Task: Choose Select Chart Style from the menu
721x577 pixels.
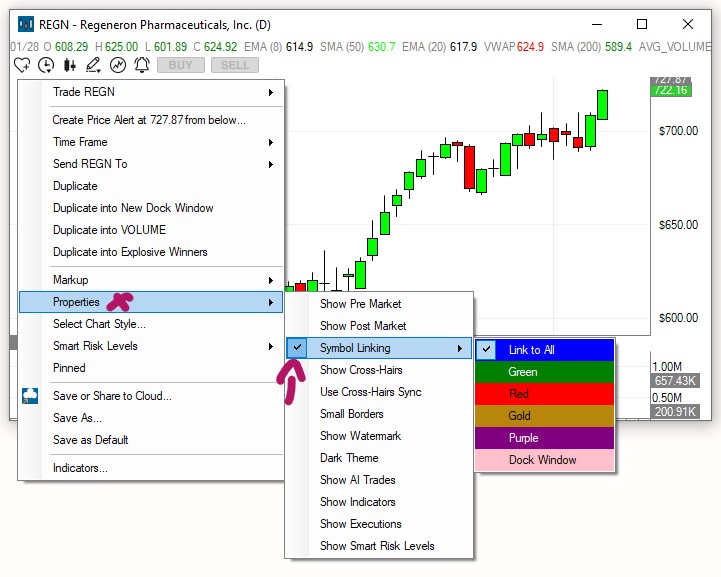Action: [99, 324]
